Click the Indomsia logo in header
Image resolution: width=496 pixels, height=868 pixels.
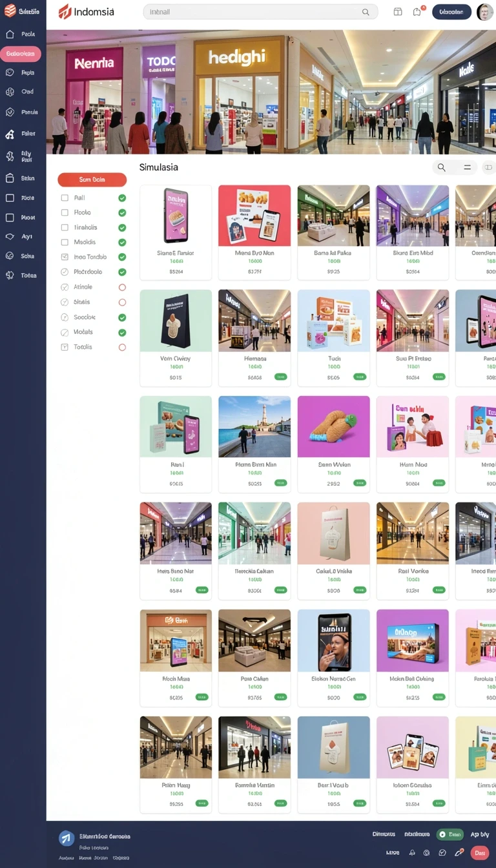[86, 12]
